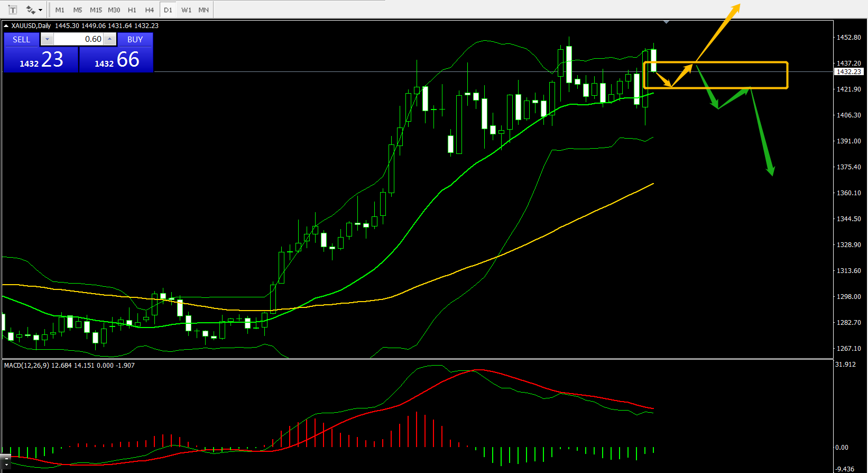
Task: Change chart to H1 timeframe
Action: (132, 10)
